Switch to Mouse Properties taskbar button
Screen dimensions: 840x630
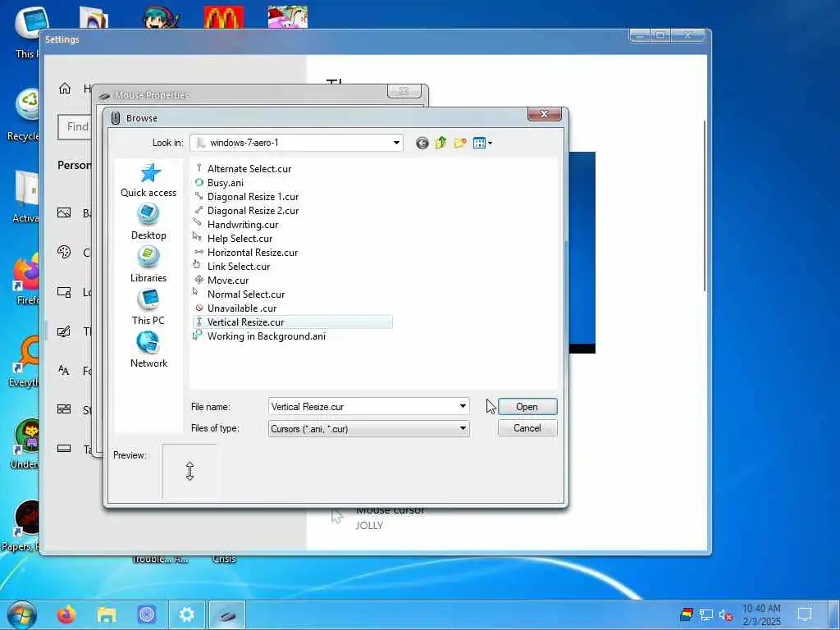pyautogui.click(x=226, y=614)
